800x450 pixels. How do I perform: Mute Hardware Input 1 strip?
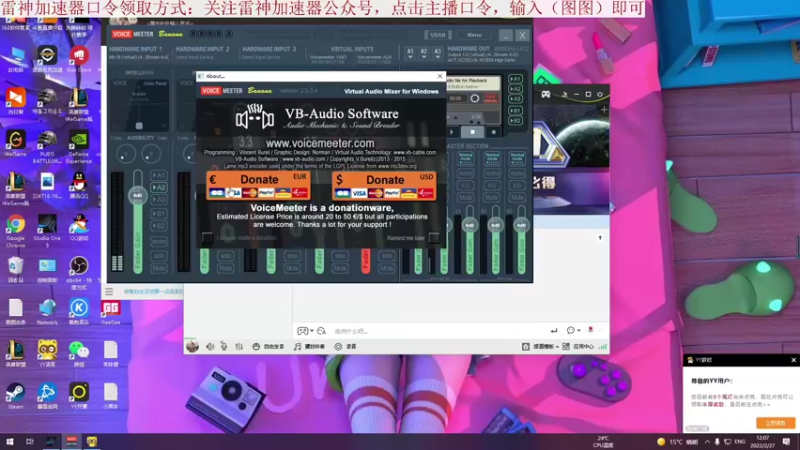(x=159, y=268)
